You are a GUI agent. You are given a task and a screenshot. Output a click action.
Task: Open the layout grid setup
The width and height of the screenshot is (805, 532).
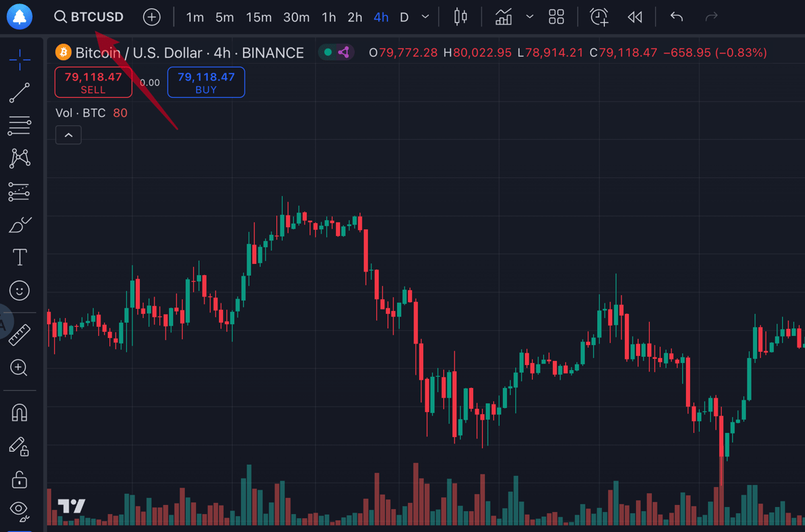point(556,17)
